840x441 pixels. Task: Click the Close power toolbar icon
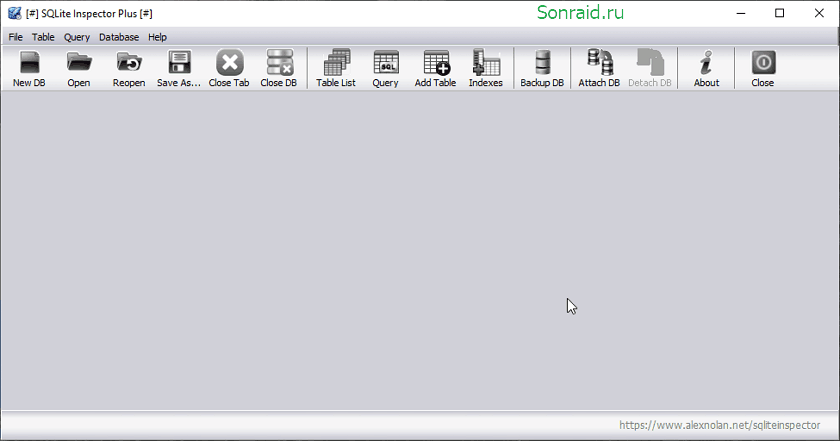coord(763,68)
